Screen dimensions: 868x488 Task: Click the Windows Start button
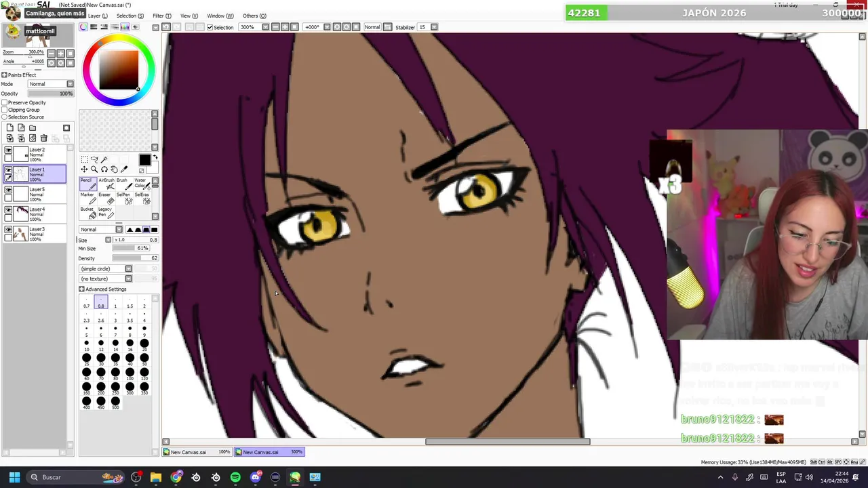[14, 477]
